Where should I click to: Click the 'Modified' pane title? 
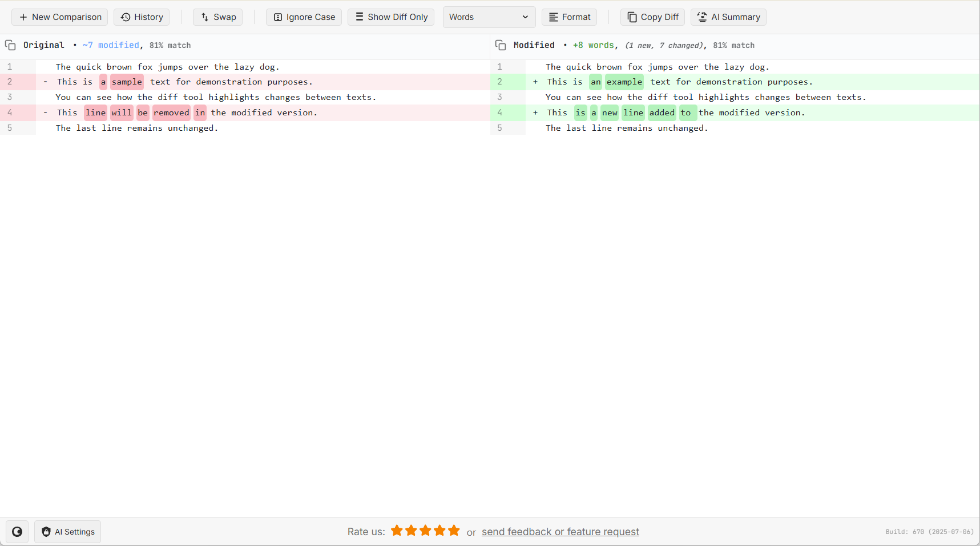point(534,45)
